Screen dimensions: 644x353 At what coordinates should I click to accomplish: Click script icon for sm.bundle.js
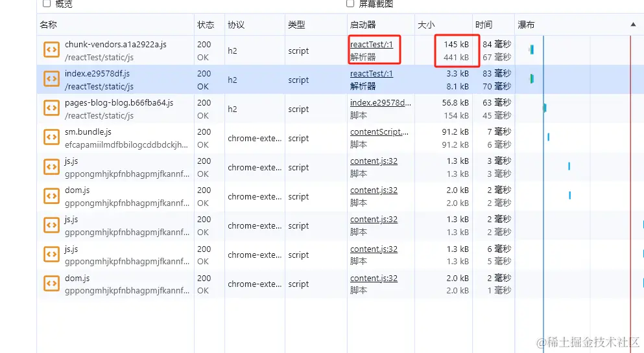[51, 137]
